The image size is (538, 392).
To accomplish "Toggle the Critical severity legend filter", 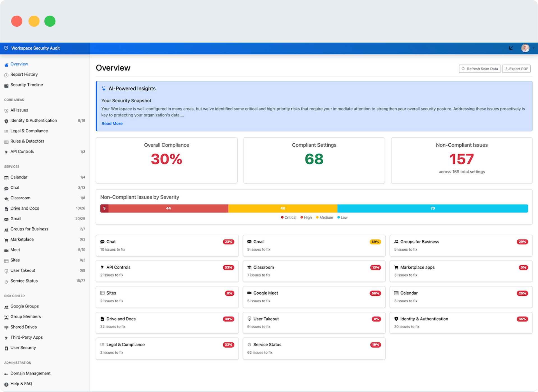I will pos(288,217).
